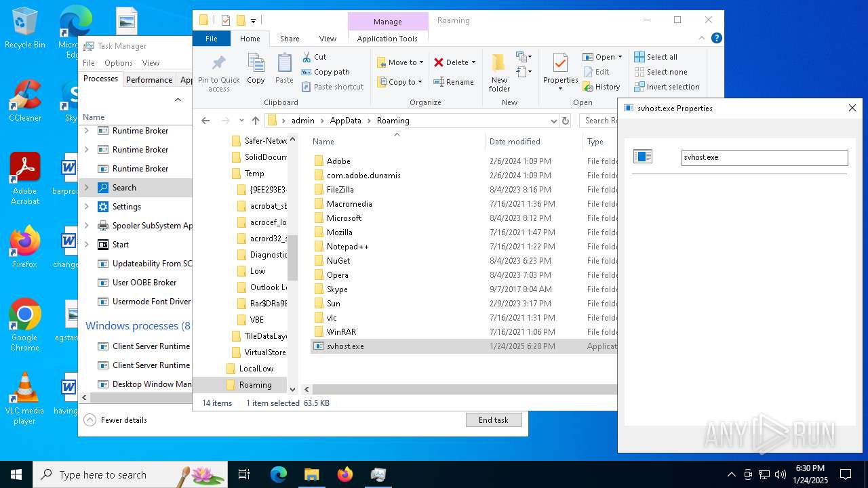Click Select none
Viewport: 868px width, 488px height.
tap(660, 72)
